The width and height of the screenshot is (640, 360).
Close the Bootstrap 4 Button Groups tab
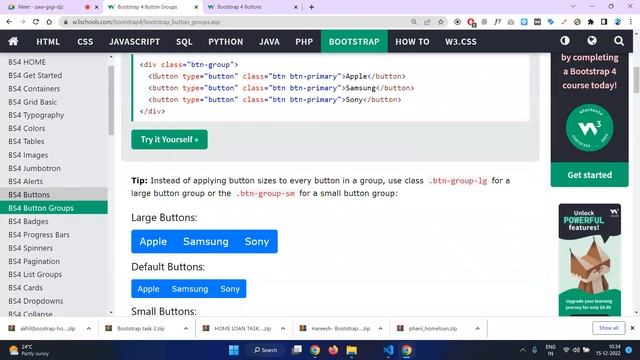pos(196,7)
